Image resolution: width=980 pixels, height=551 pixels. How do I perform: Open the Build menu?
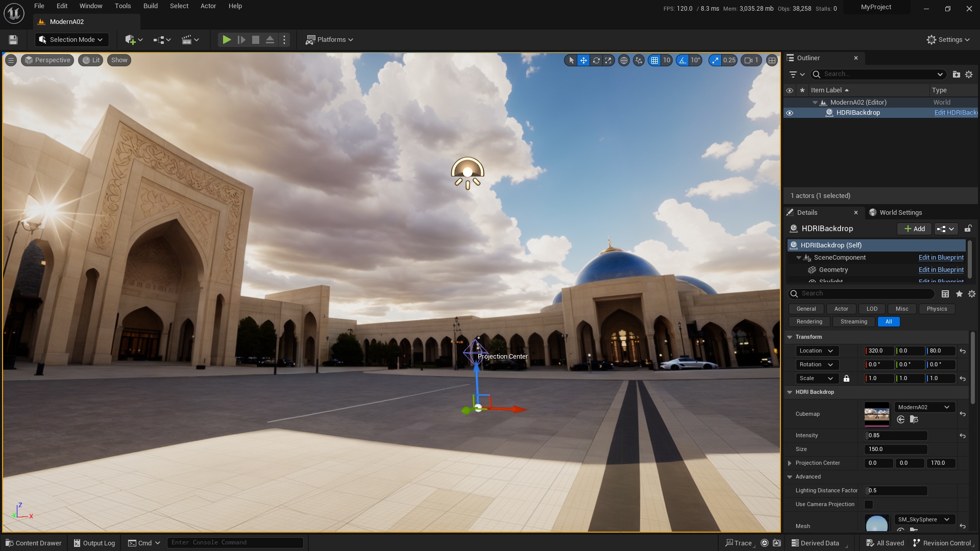(x=150, y=6)
